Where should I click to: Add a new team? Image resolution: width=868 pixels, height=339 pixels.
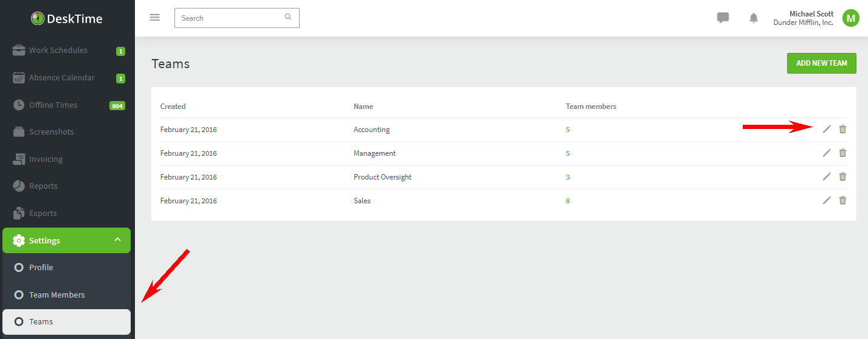[x=821, y=63]
